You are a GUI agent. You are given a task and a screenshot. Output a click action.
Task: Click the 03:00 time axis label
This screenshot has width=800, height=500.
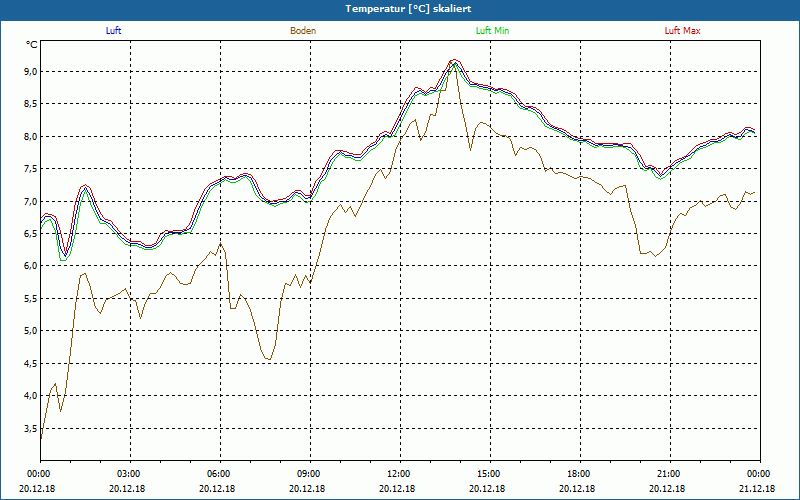(x=131, y=474)
